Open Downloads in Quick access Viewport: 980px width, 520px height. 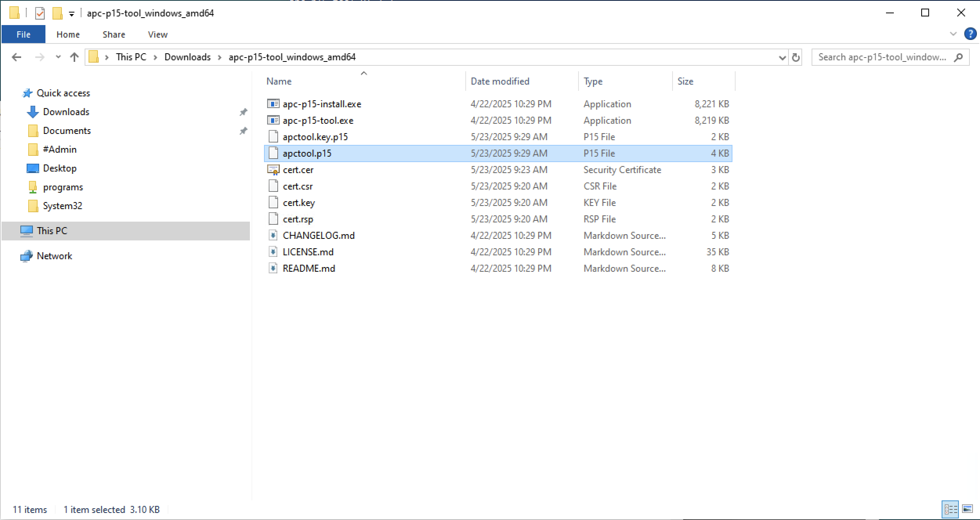(66, 112)
